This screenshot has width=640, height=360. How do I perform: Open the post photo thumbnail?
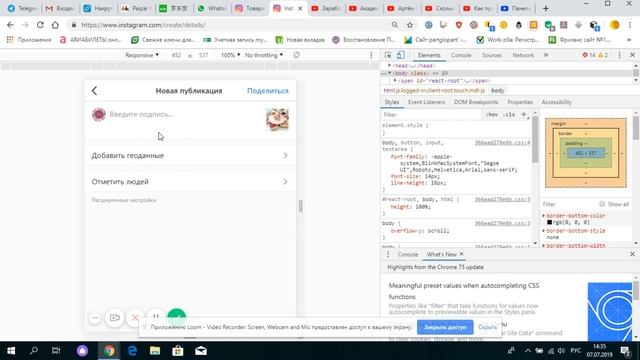(277, 120)
